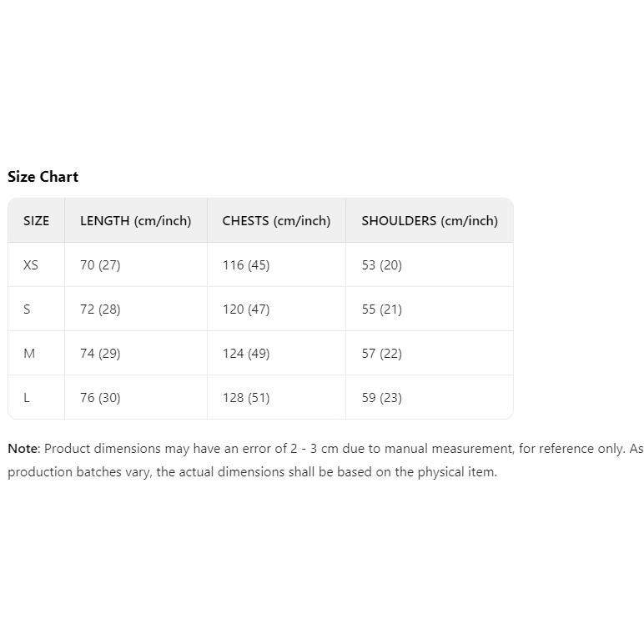Select the S size cell
This screenshot has width=644, height=644.
(x=27, y=309)
